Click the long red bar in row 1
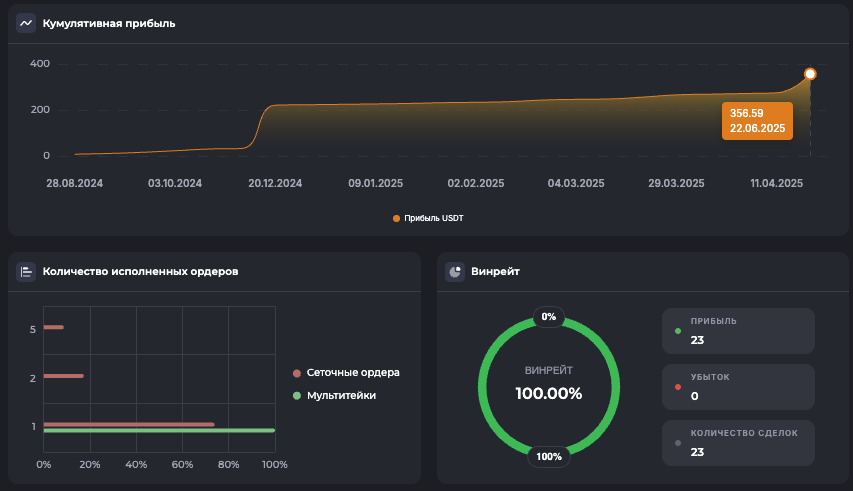The height and width of the screenshot is (491, 853). 129,424
